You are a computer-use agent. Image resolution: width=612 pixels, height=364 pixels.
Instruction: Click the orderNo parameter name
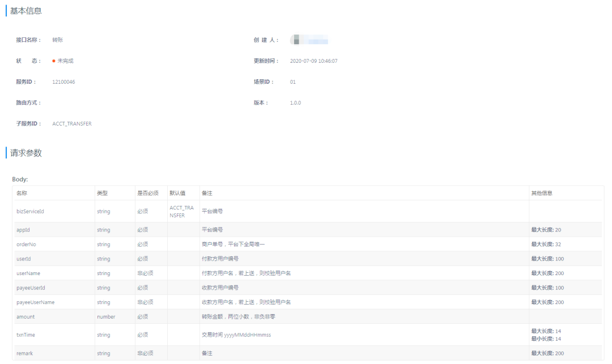[x=27, y=244]
